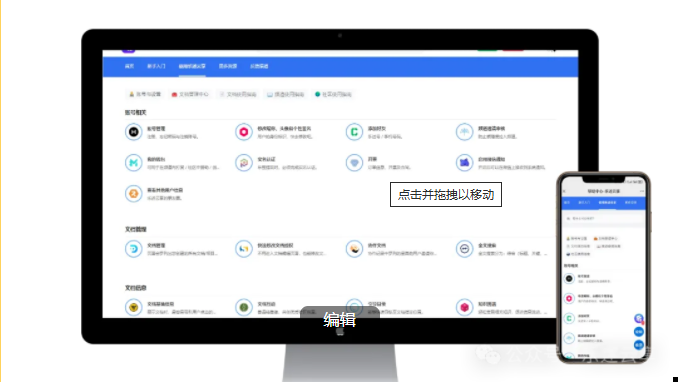This screenshot has height=382, width=678.
Task: Tap the green C icon on phone screen
Action: pos(569,318)
